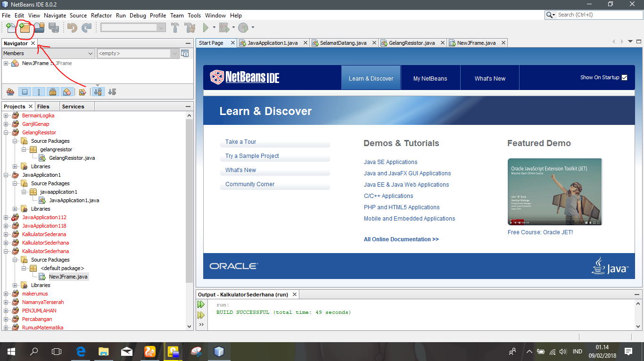Uncheck the Show On Startup checkbox
The image size is (644, 361).
point(625,77)
